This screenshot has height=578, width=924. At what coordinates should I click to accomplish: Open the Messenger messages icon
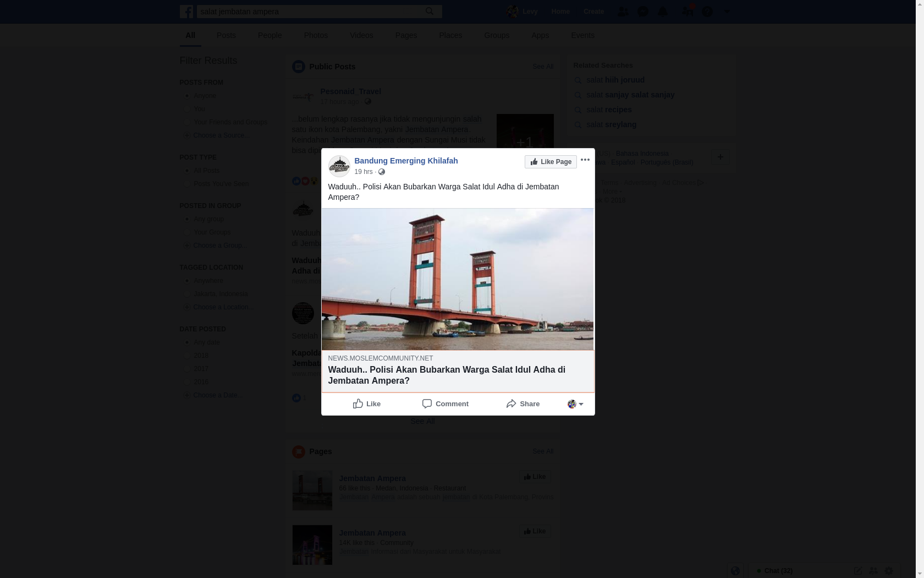pyautogui.click(x=642, y=12)
